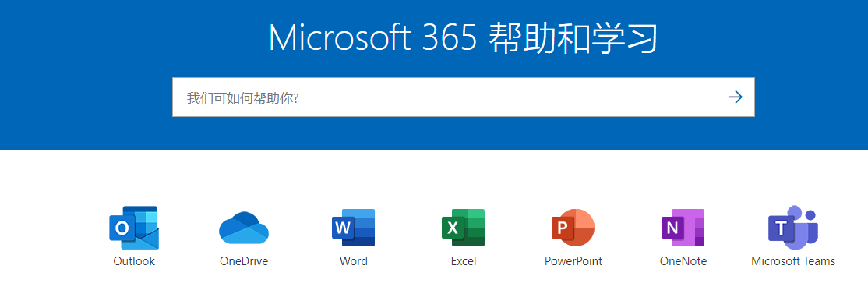Open the Microsoft Teams icon
Viewport: 868px width, 301px height.
(x=792, y=227)
